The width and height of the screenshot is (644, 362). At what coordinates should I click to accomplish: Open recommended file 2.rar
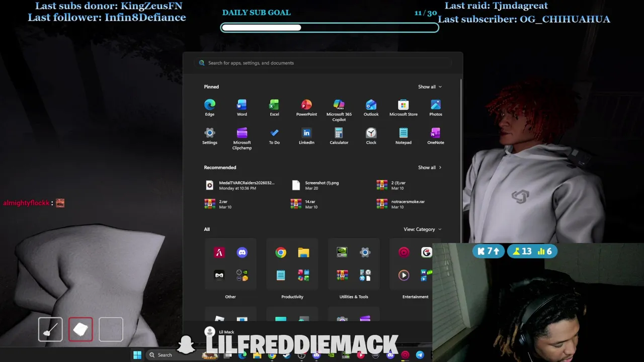216,204
